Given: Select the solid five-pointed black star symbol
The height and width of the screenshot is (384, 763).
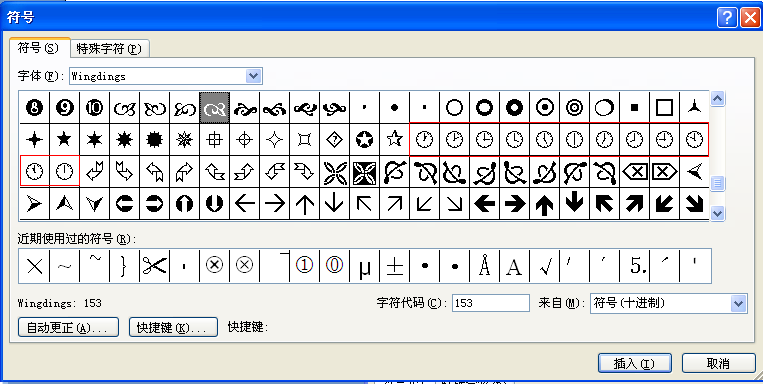Looking at the screenshot, I should pos(64,140).
